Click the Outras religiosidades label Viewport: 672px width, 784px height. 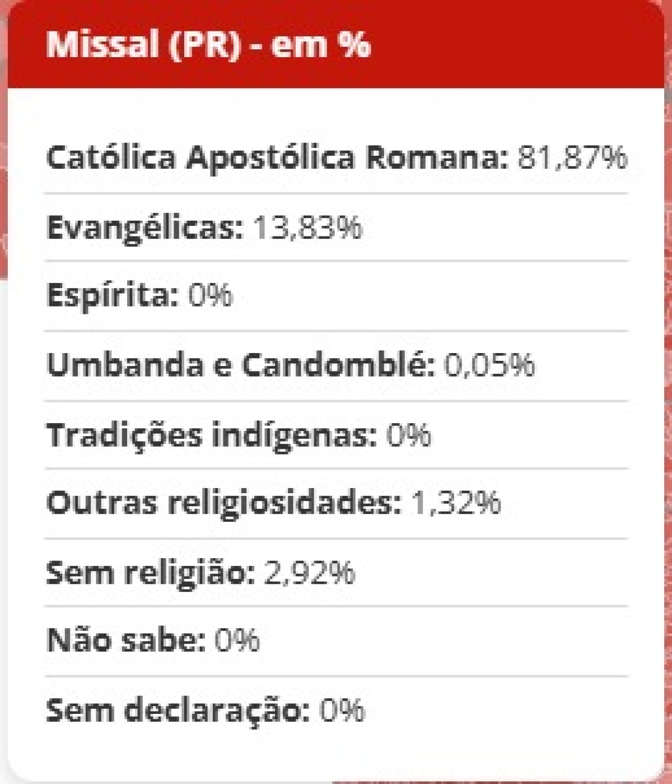(x=224, y=503)
